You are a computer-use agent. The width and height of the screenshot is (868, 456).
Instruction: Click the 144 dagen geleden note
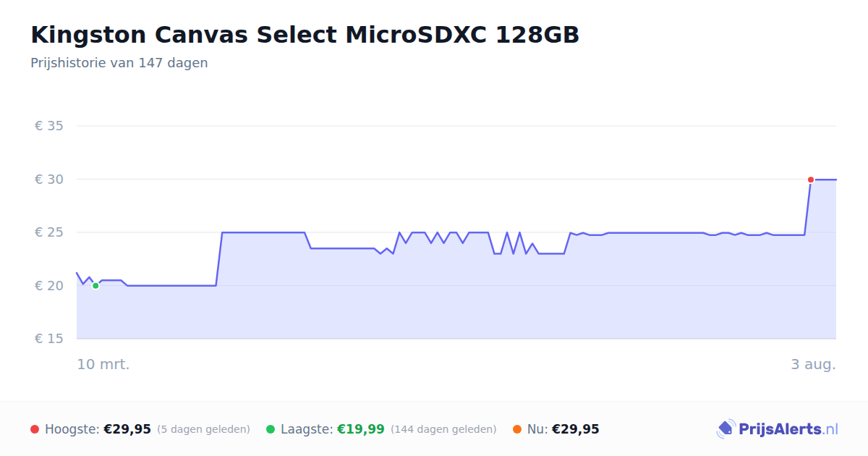coord(443,429)
